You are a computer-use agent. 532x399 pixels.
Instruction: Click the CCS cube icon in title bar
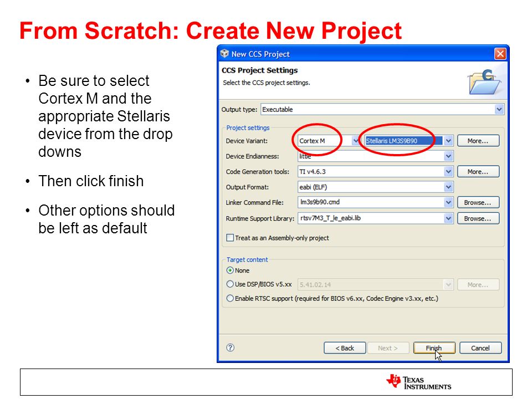coord(224,54)
